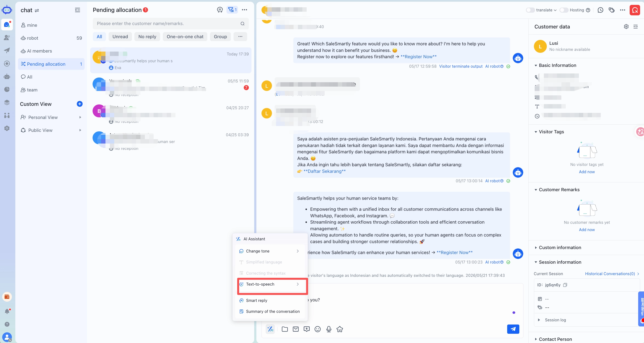644x343 pixels.
Task: Send the message with the paper plane button
Action: [x=513, y=329]
